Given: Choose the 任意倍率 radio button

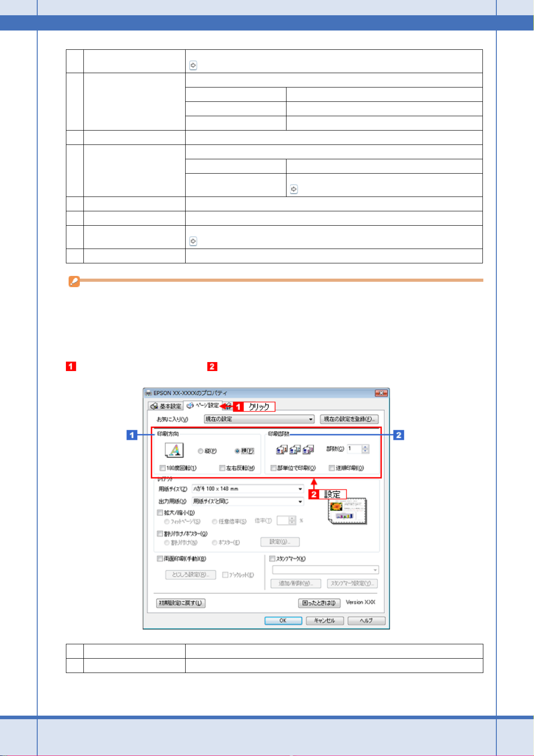Looking at the screenshot, I should pyautogui.click(x=215, y=521).
